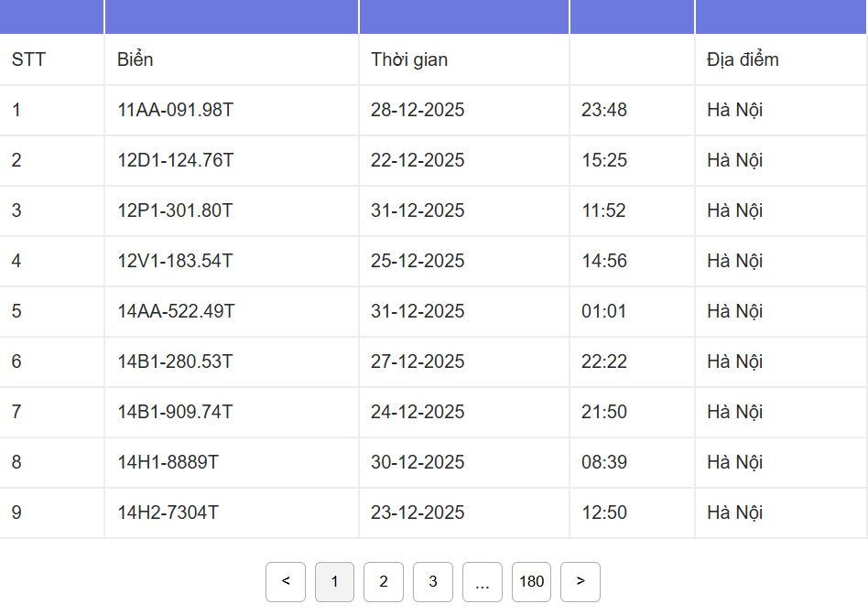Click the STT column header
868x615 pixels.
[x=28, y=60]
